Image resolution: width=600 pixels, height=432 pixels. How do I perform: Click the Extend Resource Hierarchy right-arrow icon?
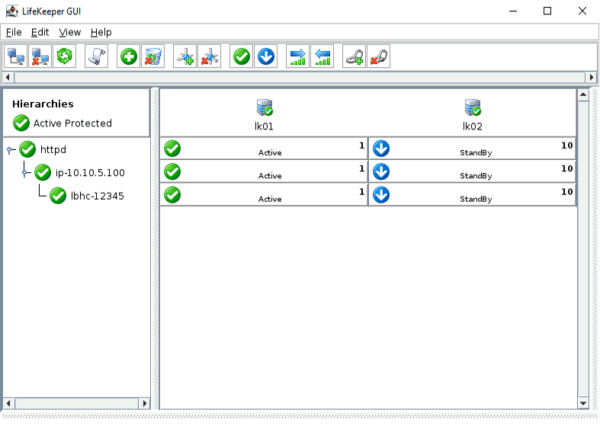297,57
